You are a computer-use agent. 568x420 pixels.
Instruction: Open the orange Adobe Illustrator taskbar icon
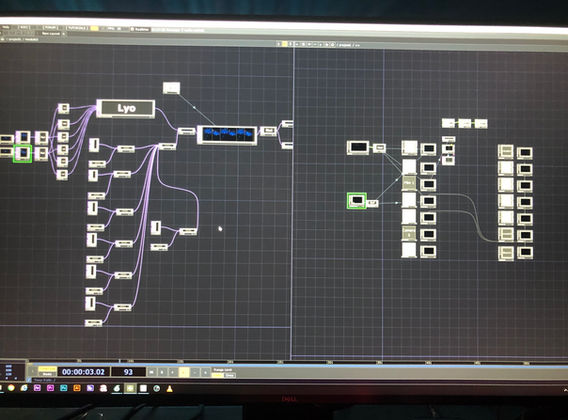click(77, 388)
